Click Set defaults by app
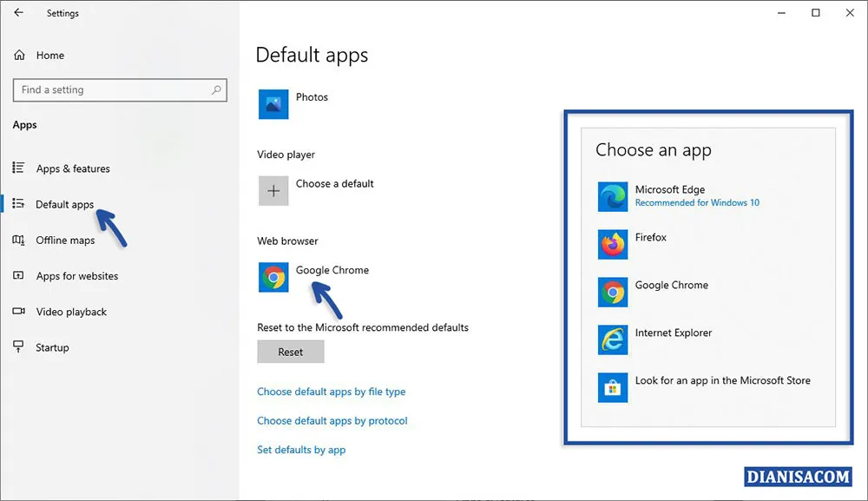868x501 pixels. tap(301, 450)
